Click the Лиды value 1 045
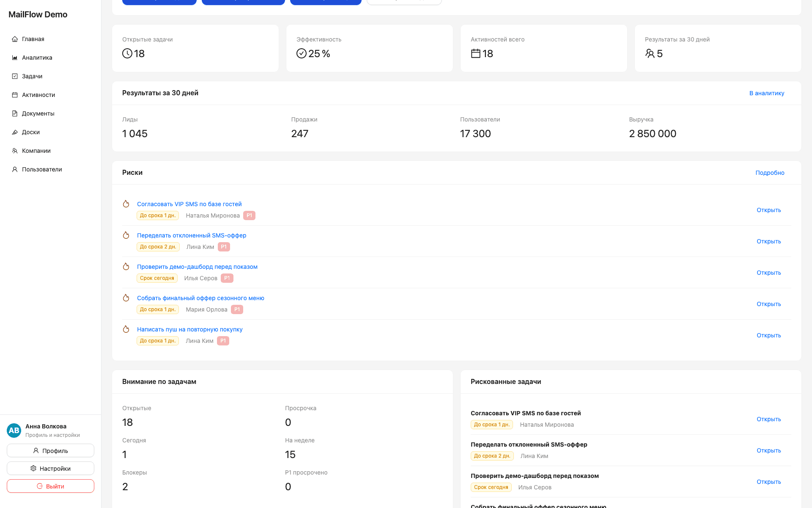Screen dimensions: 812x508 point(135,134)
